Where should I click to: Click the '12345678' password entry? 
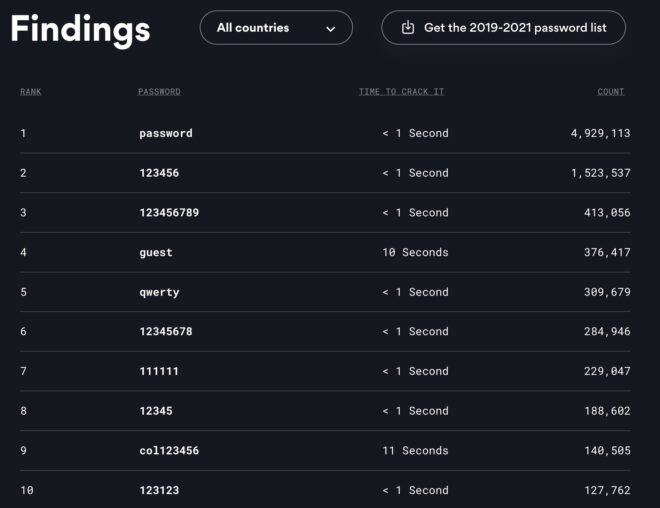[x=166, y=332]
